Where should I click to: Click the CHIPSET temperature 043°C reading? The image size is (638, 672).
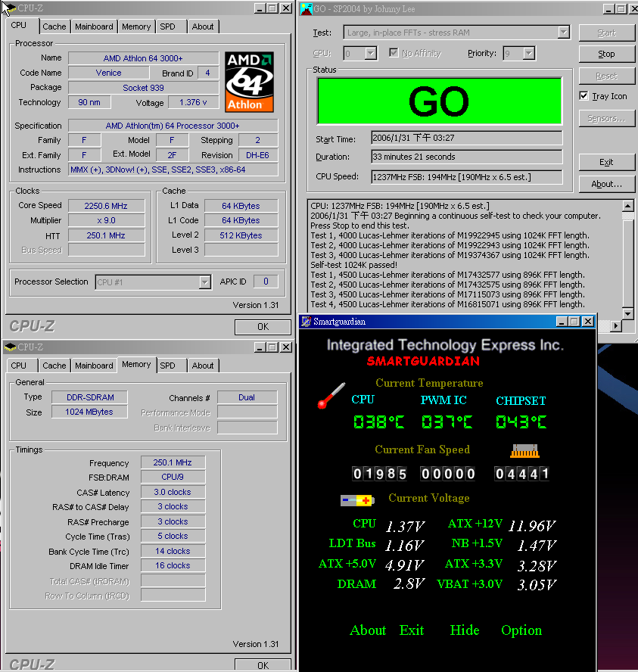(521, 422)
